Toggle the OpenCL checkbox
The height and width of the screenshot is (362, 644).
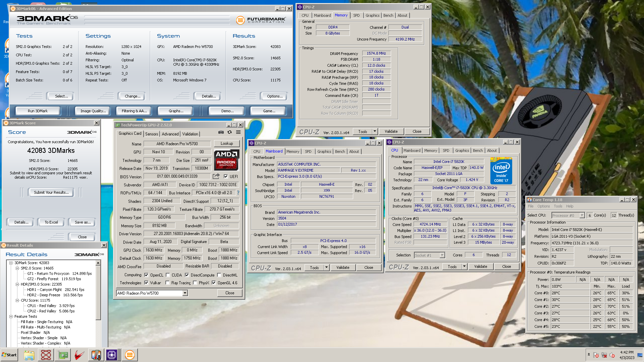pyautogui.click(x=146, y=275)
